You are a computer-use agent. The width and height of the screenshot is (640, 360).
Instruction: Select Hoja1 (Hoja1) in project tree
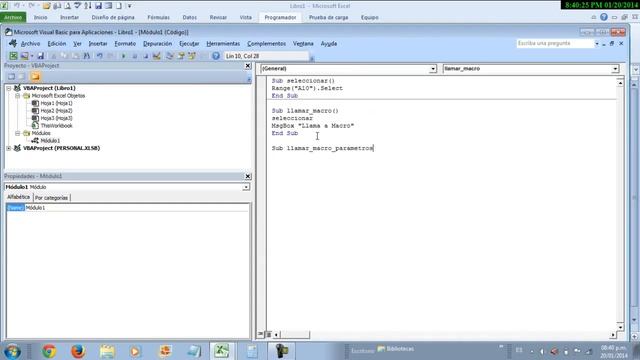56,103
